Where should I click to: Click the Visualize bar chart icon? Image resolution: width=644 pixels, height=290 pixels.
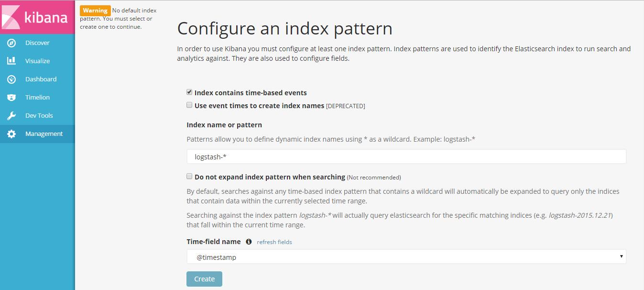11,61
